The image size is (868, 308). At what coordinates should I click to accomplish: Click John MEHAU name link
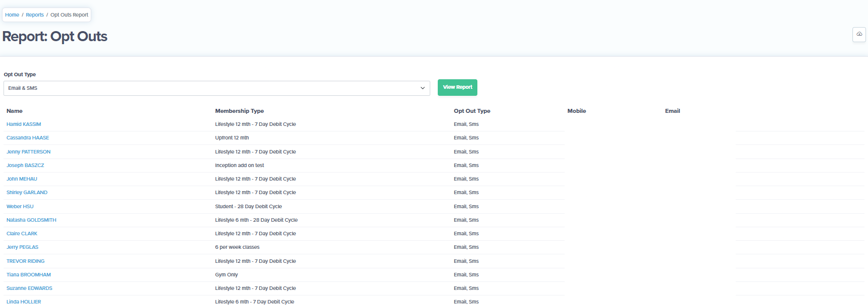[x=22, y=179]
